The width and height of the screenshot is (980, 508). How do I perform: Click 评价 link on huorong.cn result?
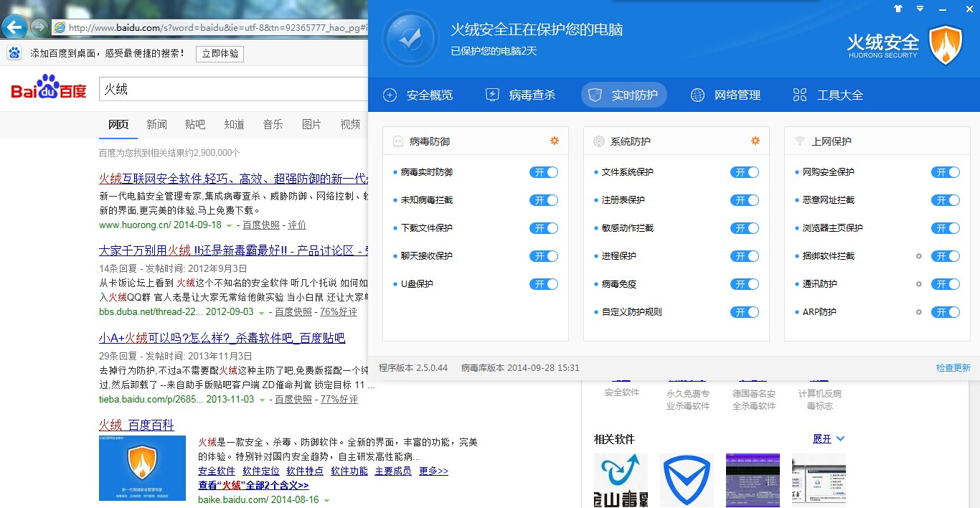tap(297, 225)
